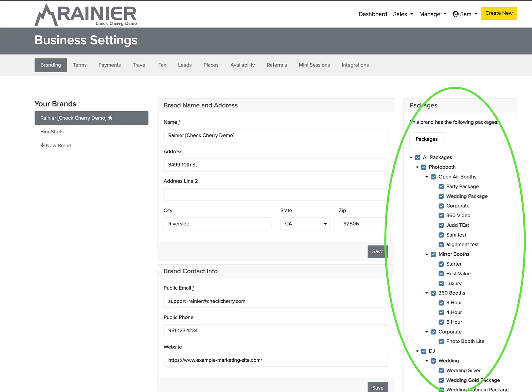Collapse the Mirror Booths node
This screenshot has width=532, height=392.
[x=427, y=254]
